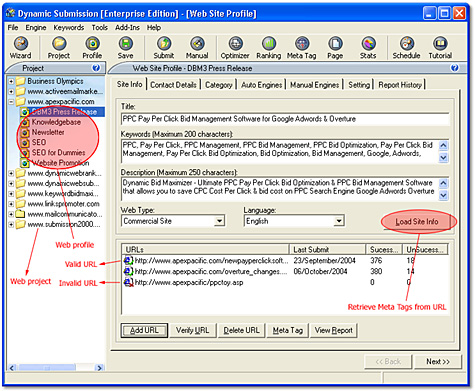Switch to the Auto Engines tab
The width and height of the screenshot is (475, 391).
pyautogui.click(x=262, y=85)
